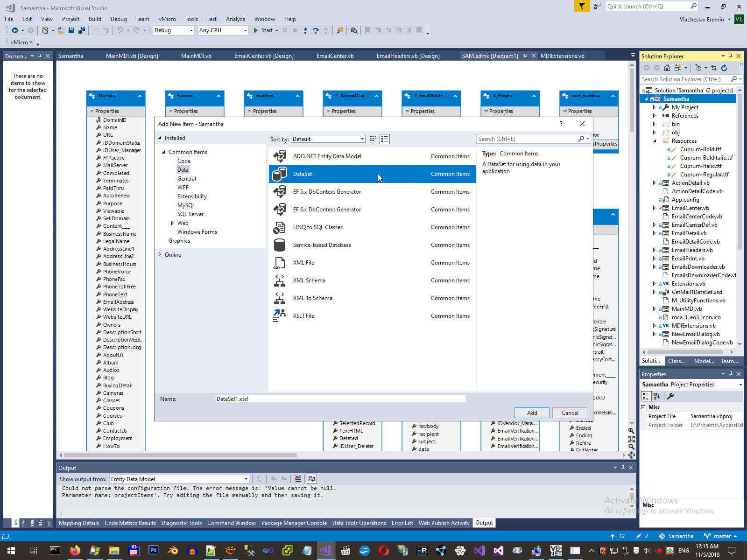Switch to the Error List tab
This screenshot has width=747, height=560.
[402, 523]
